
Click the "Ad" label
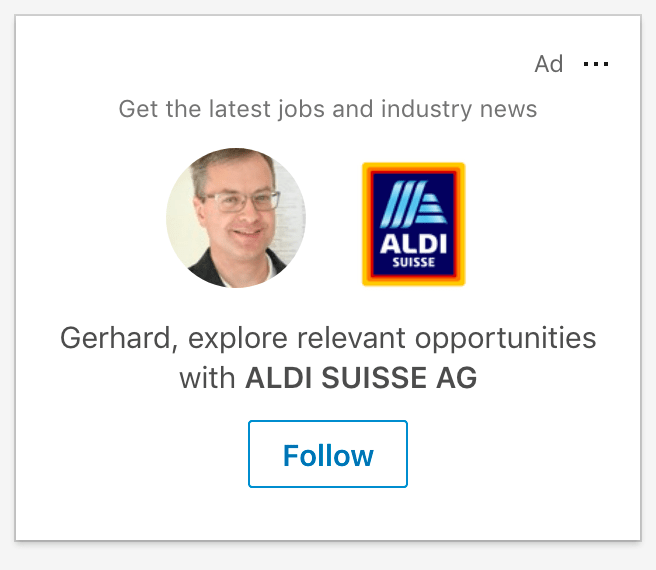point(549,64)
